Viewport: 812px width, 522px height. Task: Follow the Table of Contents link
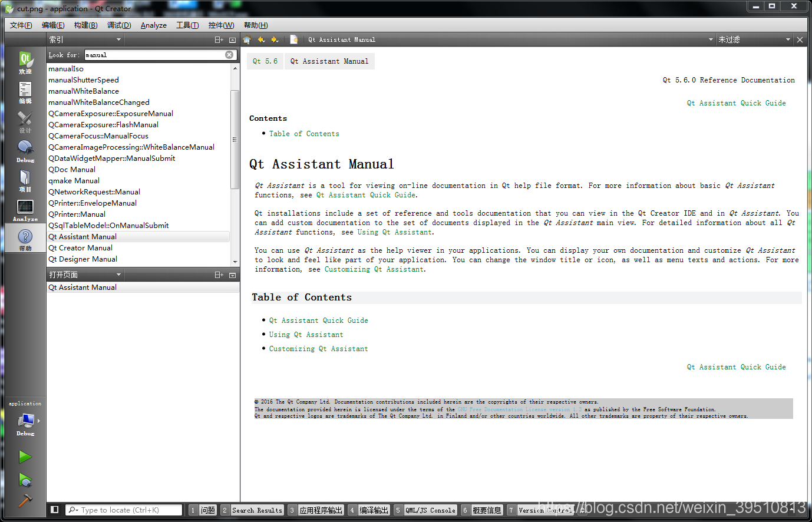pyautogui.click(x=304, y=134)
